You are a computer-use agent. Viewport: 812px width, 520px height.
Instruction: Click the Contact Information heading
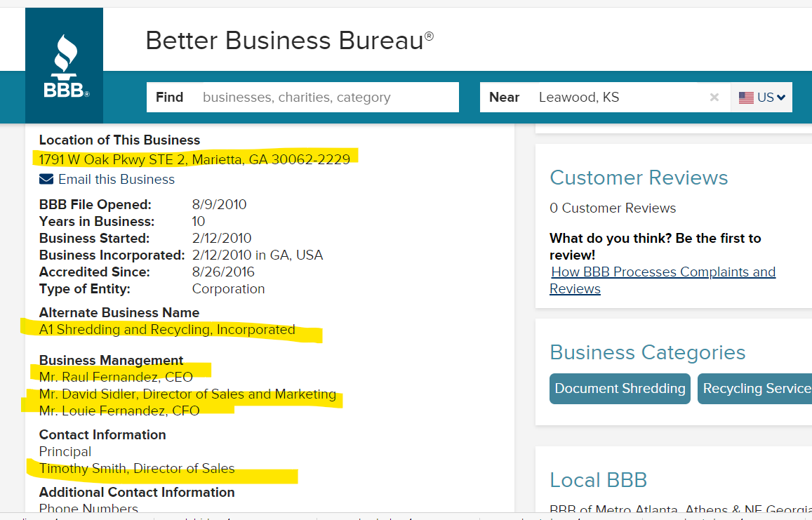pyautogui.click(x=102, y=434)
